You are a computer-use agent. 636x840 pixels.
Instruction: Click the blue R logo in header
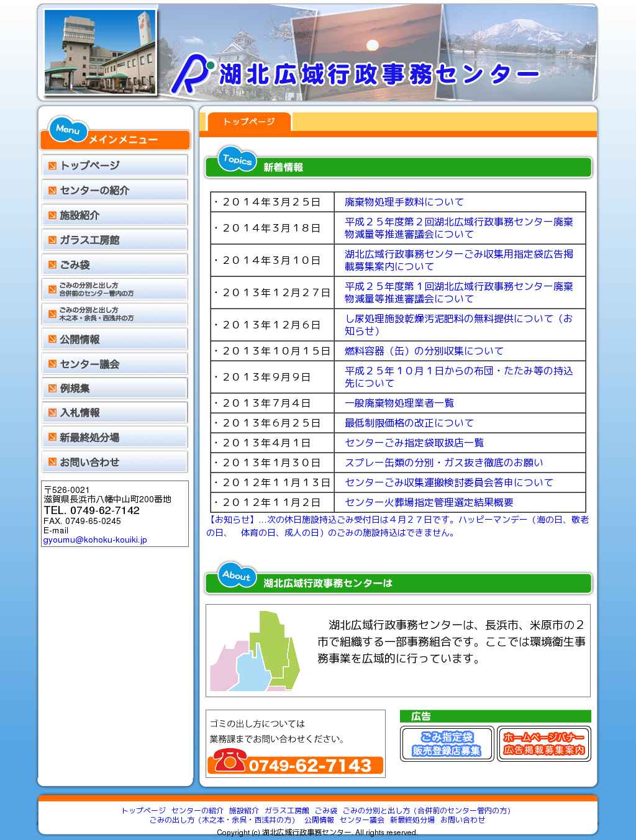(191, 74)
